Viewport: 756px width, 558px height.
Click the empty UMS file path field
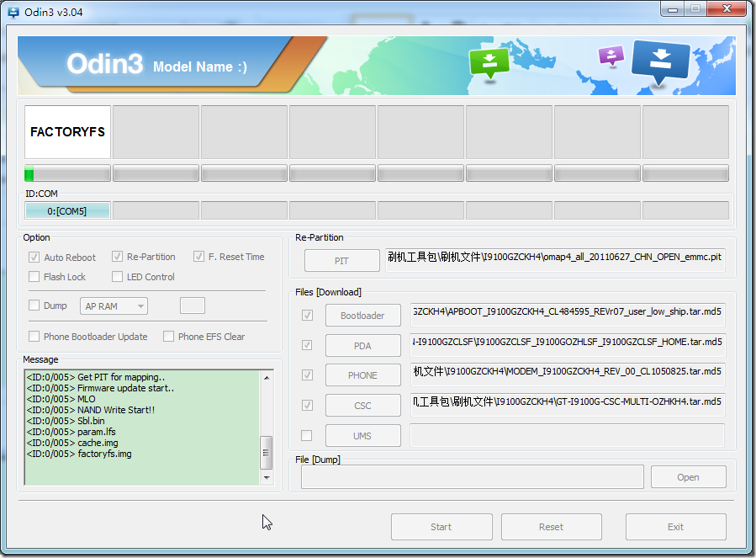coord(568,435)
